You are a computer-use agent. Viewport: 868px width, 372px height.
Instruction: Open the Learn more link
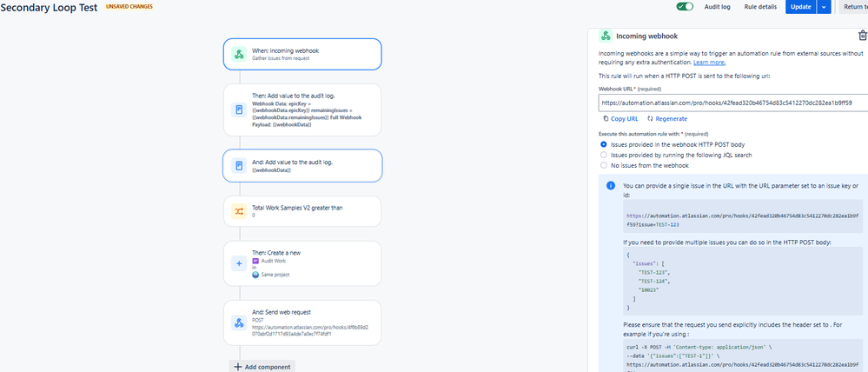click(x=709, y=63)
